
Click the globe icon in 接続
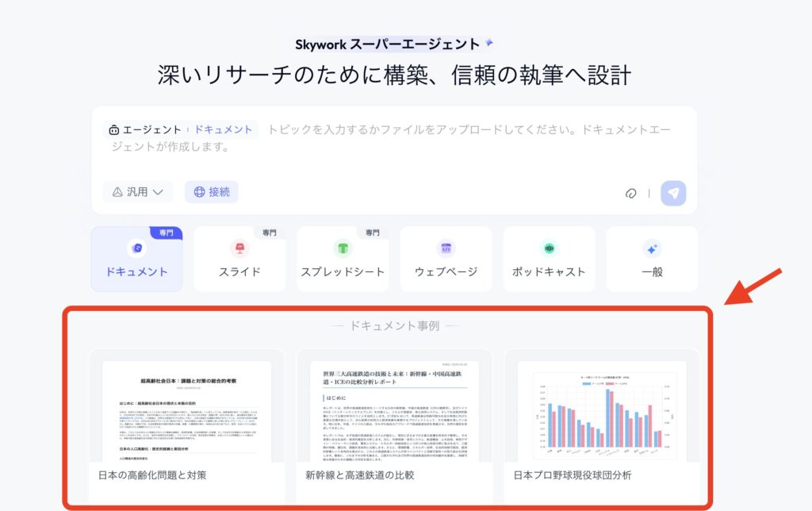point(199,192)
